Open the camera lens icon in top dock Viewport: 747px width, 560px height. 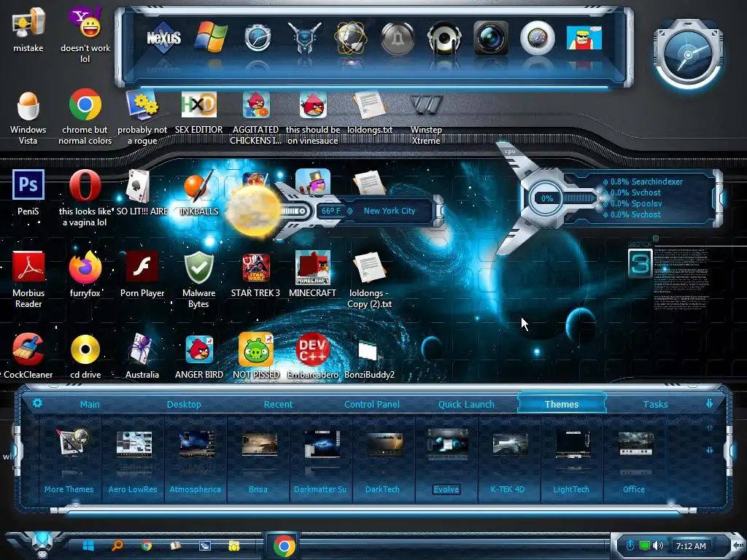tap(491, 38)
